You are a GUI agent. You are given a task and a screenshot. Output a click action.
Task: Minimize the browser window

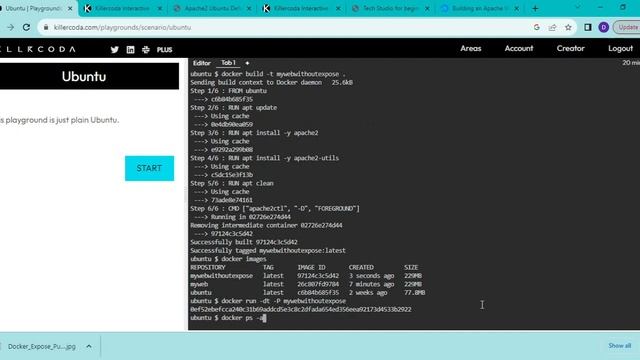(x=600, y=7)
